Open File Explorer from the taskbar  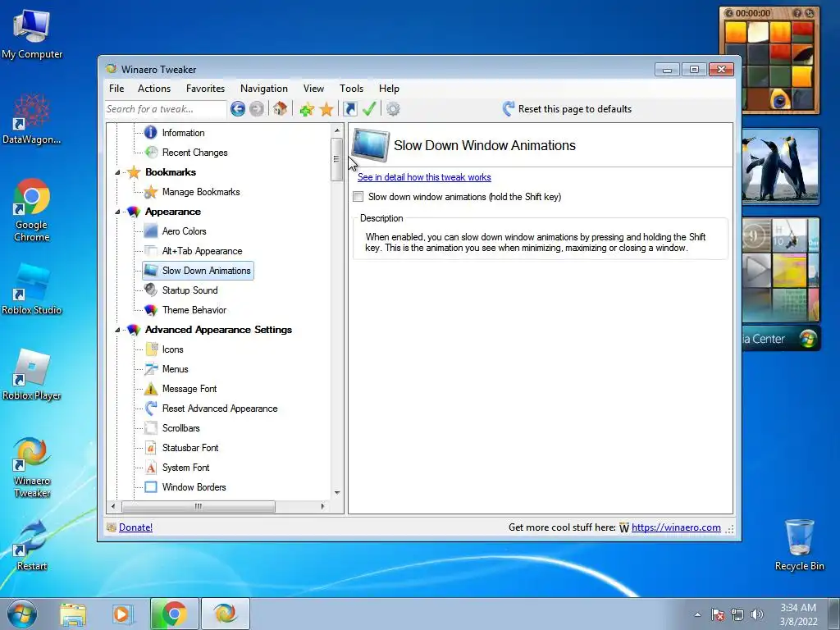(x=73, y=614)
